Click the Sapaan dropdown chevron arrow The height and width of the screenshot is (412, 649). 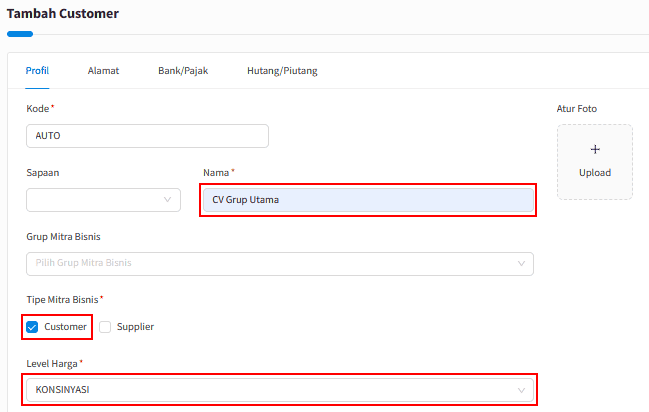[x=167, y=200]
